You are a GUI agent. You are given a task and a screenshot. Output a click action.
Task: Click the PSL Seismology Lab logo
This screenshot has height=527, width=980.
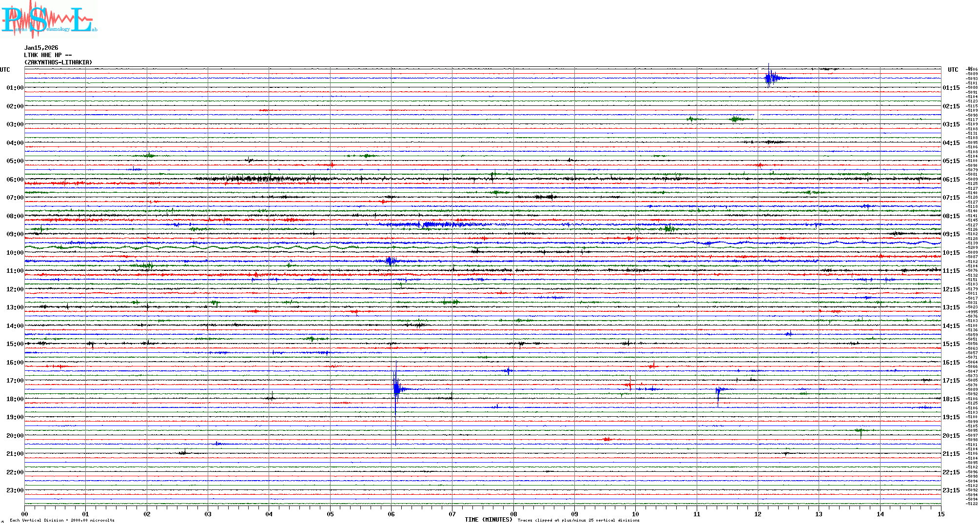tap(49, 20)
